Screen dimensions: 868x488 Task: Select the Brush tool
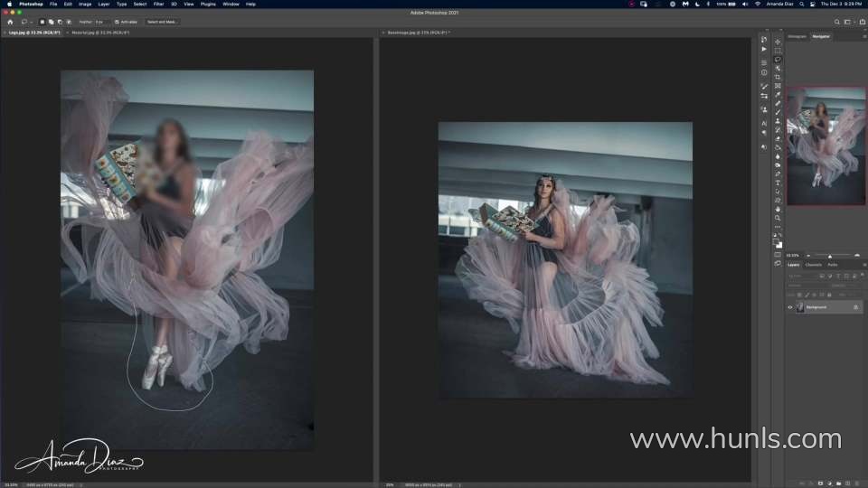(778, 112)
